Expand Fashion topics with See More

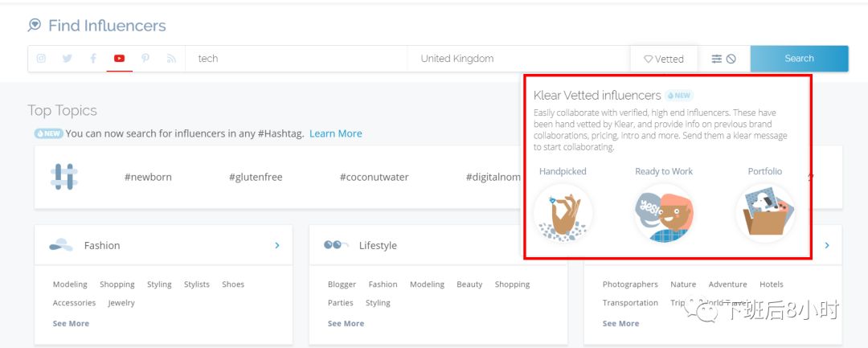click(x=71, y=323)
